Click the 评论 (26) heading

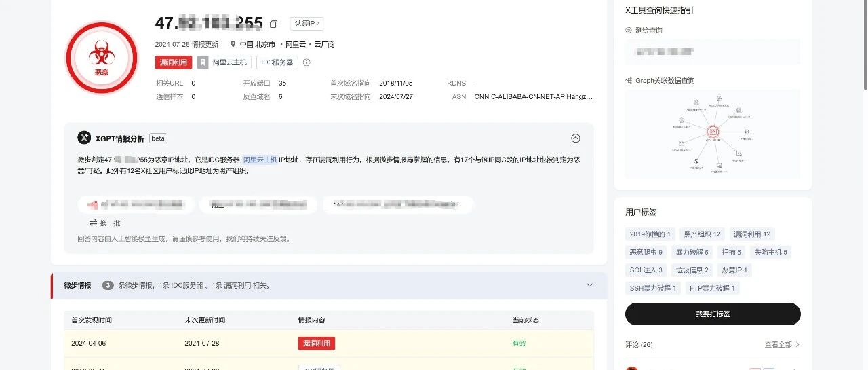click(639, 345)
